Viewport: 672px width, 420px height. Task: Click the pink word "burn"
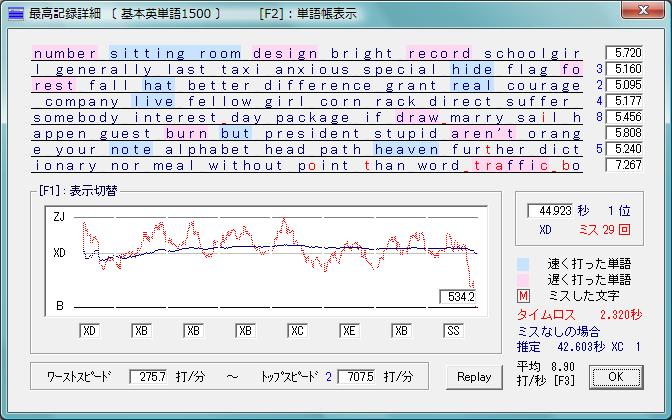[186, 133]
